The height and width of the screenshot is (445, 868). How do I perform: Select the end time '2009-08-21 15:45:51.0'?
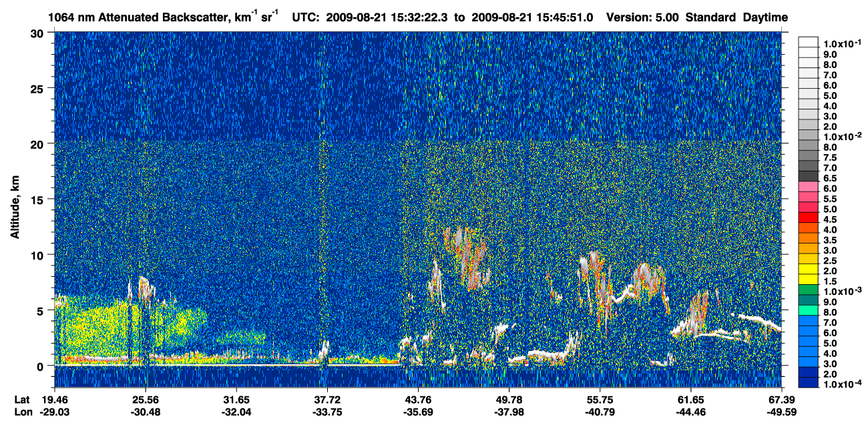532,17
